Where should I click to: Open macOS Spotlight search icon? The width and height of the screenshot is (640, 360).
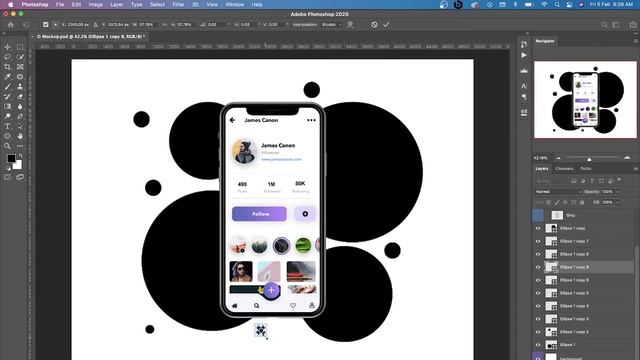click(x=557, y=4)
